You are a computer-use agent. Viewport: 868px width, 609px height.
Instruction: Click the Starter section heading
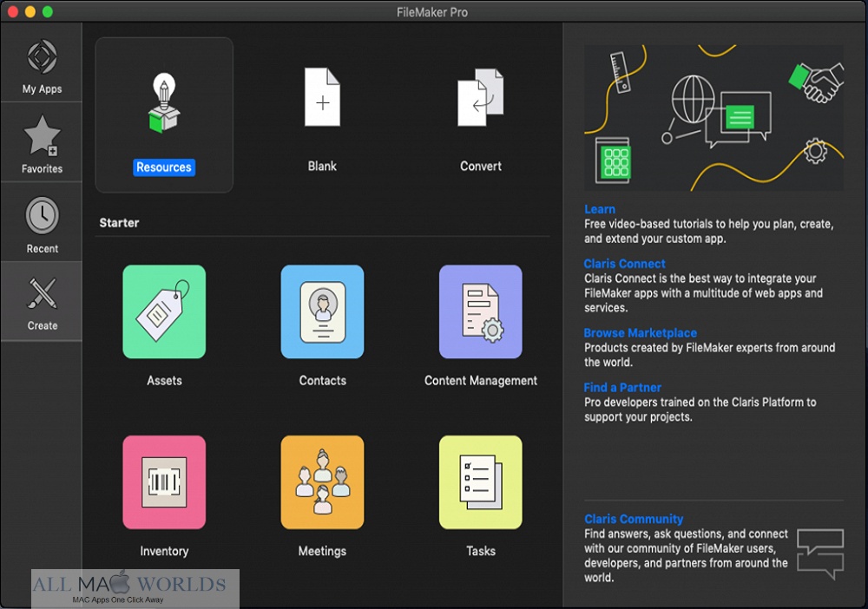119,223
